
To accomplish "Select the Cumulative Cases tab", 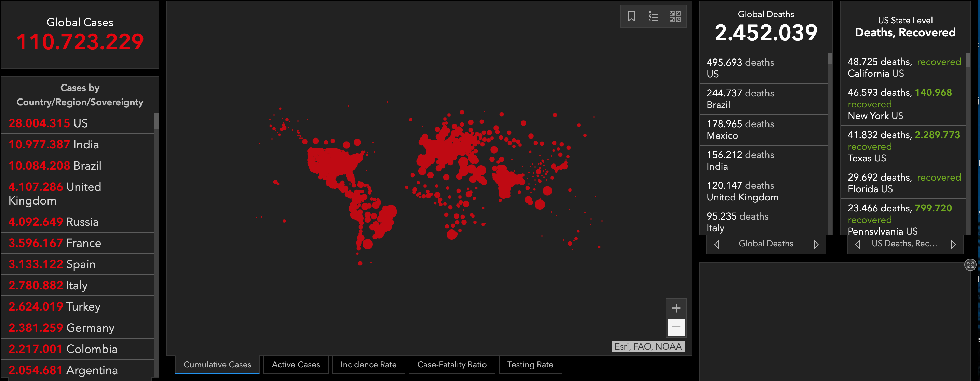I will (x=217, y=365).
